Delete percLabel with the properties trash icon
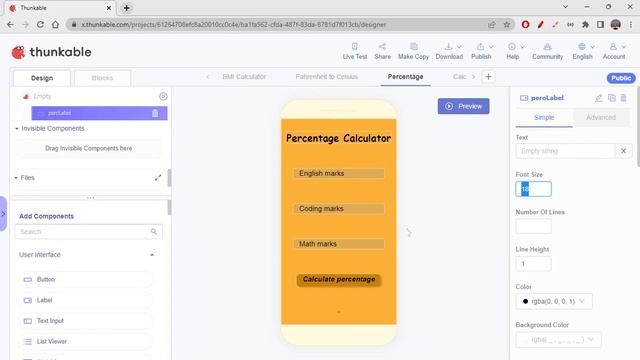Screen dimensions: 640x360 click(x=623, y=98)
